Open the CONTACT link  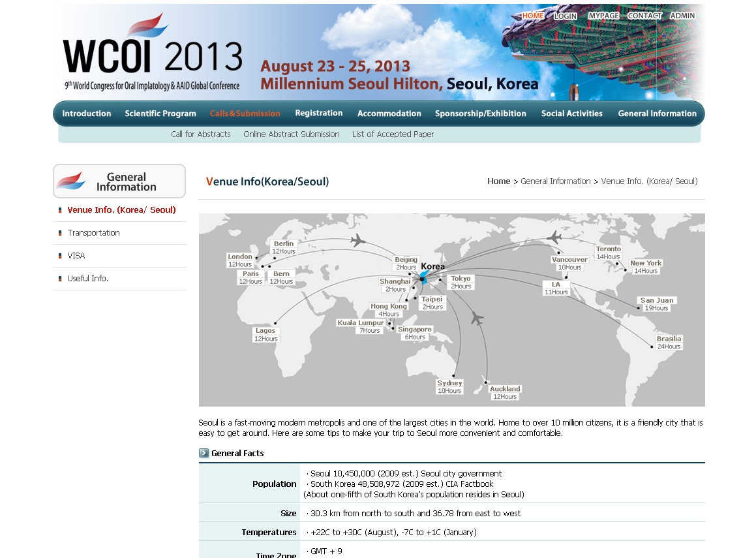[x=644, y=16]
